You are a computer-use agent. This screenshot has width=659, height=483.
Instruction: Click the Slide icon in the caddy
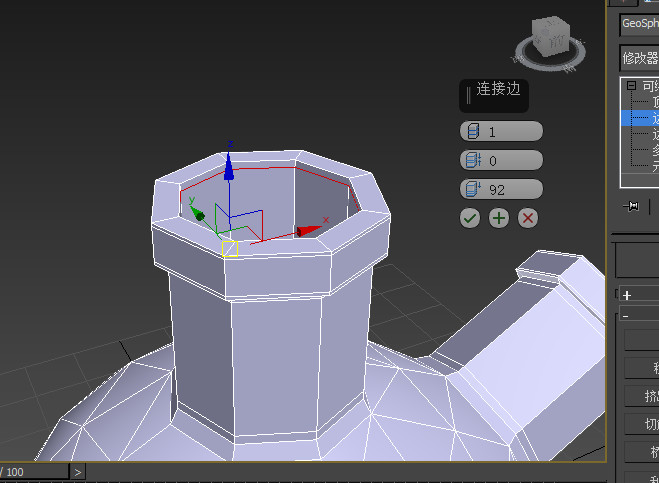coord(471,189)
